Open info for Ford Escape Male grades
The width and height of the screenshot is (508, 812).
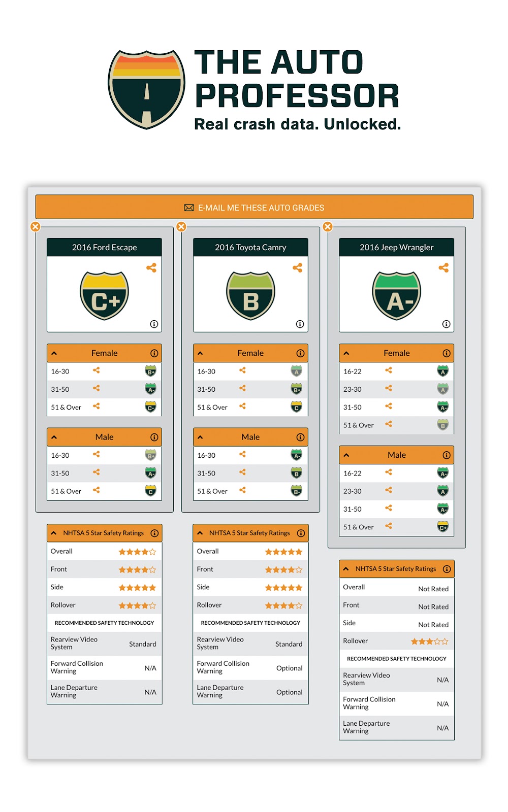click(154, 437)
